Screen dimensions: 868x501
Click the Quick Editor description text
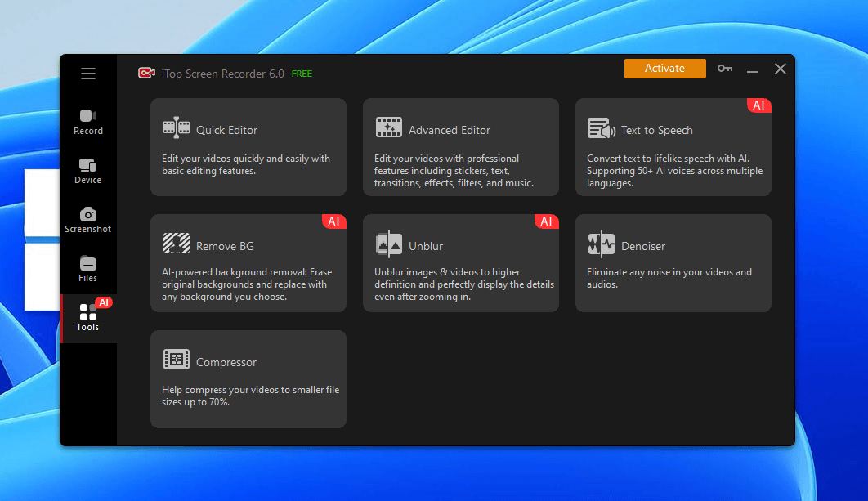click(246, 164)
